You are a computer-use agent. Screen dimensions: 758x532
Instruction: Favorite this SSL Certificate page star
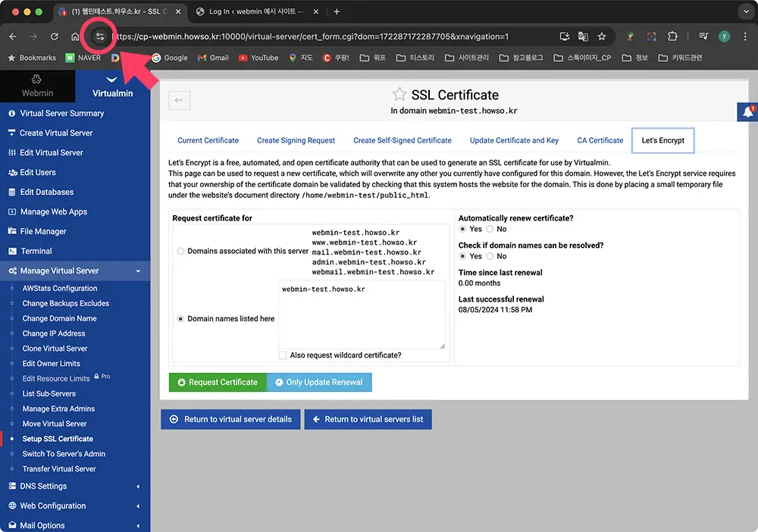click(399, 94)
